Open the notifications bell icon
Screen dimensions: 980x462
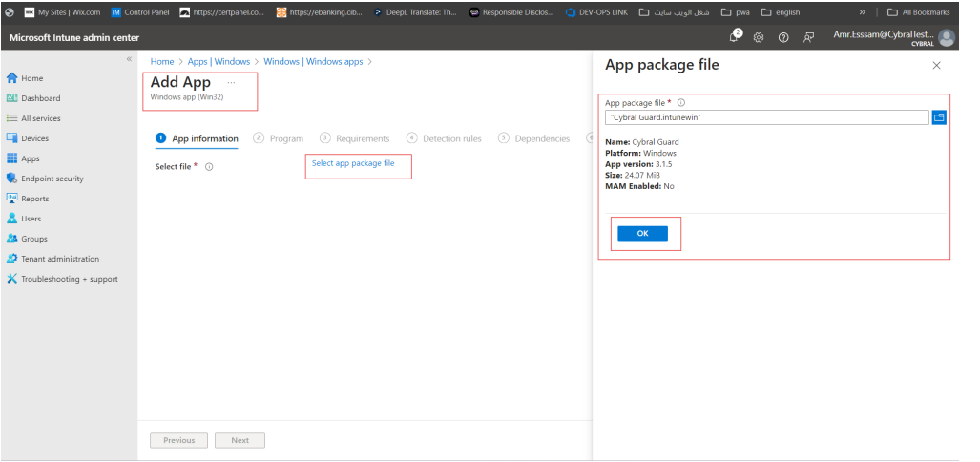point(736,36)
